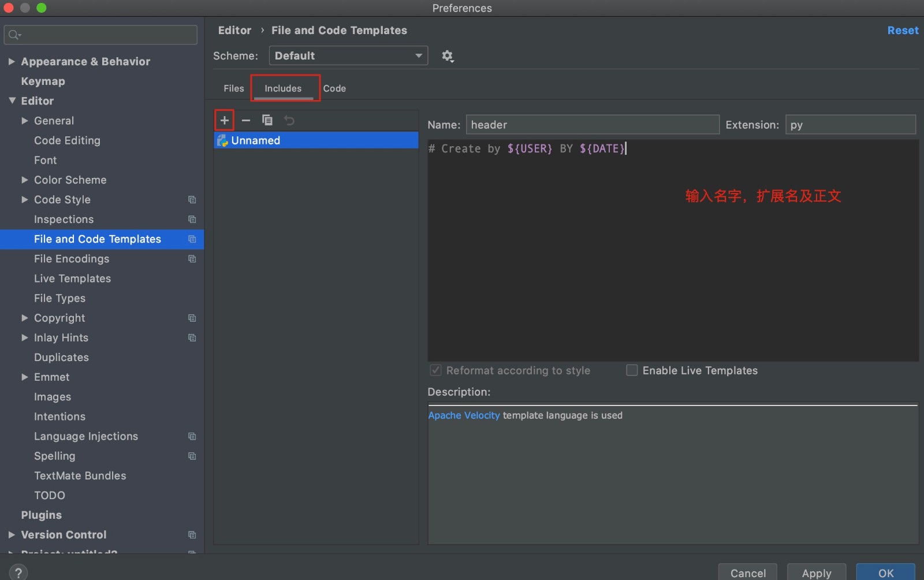Toggle Reformat according to style checkbox
This screenshot has height=580, width=924.
[x=436, y=370]
